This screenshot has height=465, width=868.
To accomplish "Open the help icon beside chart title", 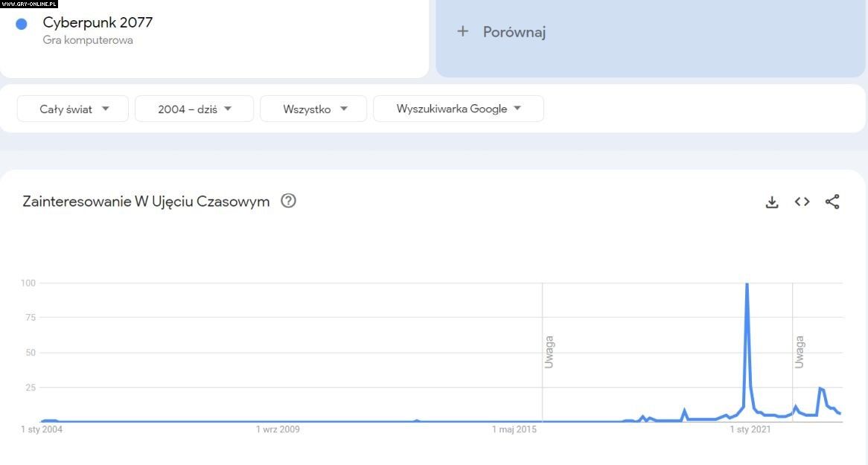I will pyautogui.click(x=288, y=201).
